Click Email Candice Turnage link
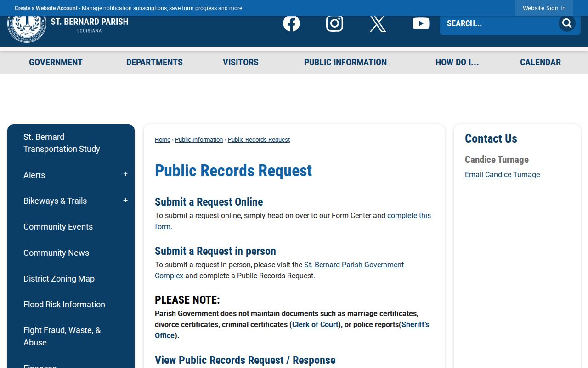Viewport: 588px width, 368px height. [x=502, y=175]
